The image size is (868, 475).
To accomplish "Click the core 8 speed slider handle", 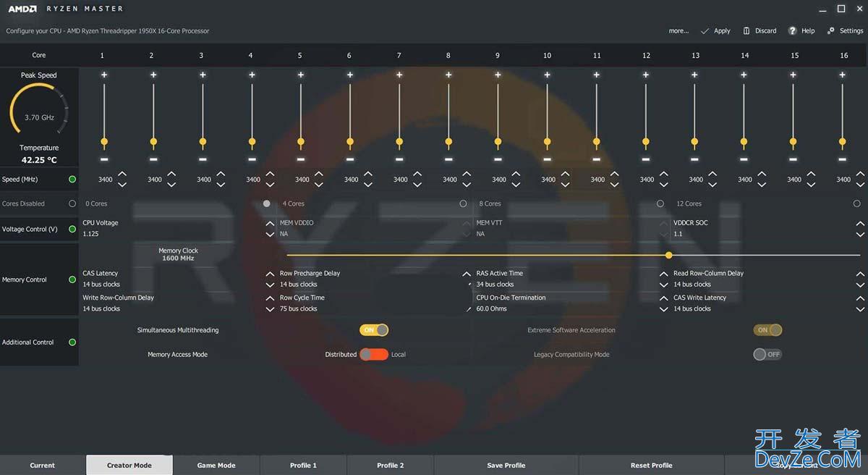I will [x=448, y=141].
